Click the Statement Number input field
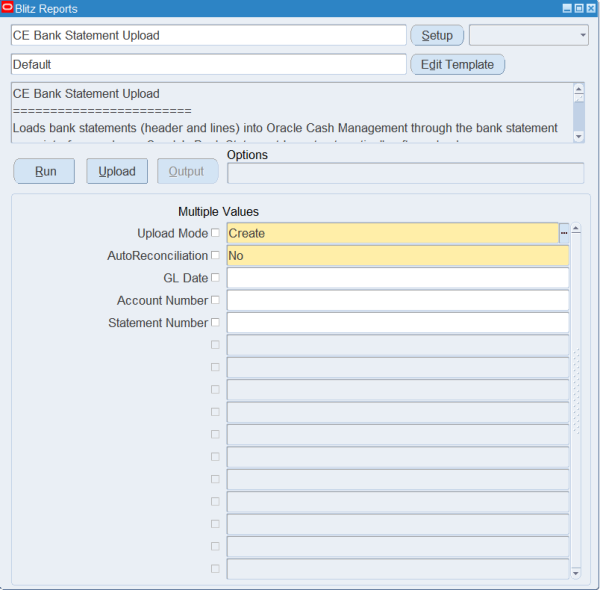 point(398,323)
